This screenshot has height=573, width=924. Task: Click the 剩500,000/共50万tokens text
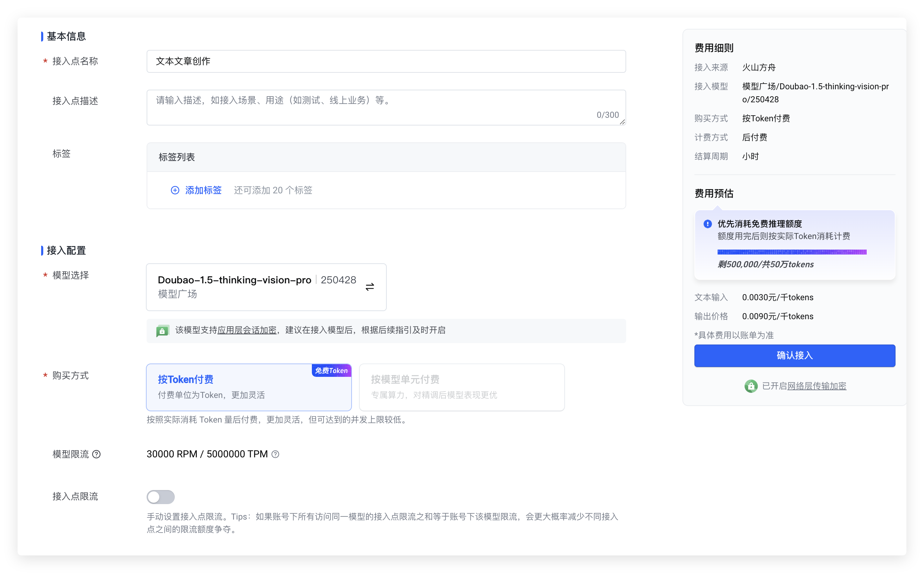tap(765, 264)
